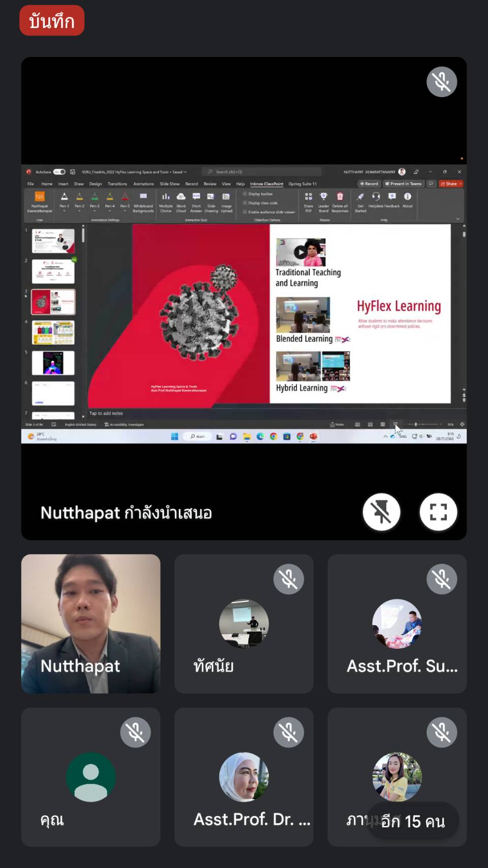Show the 15 more participants list

[x=413, y=821]
